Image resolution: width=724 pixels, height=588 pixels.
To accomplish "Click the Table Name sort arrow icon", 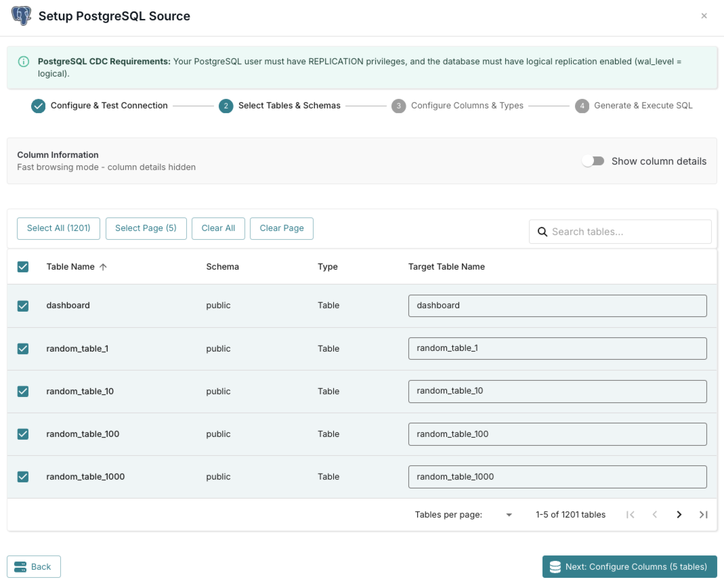I will 103,267.
